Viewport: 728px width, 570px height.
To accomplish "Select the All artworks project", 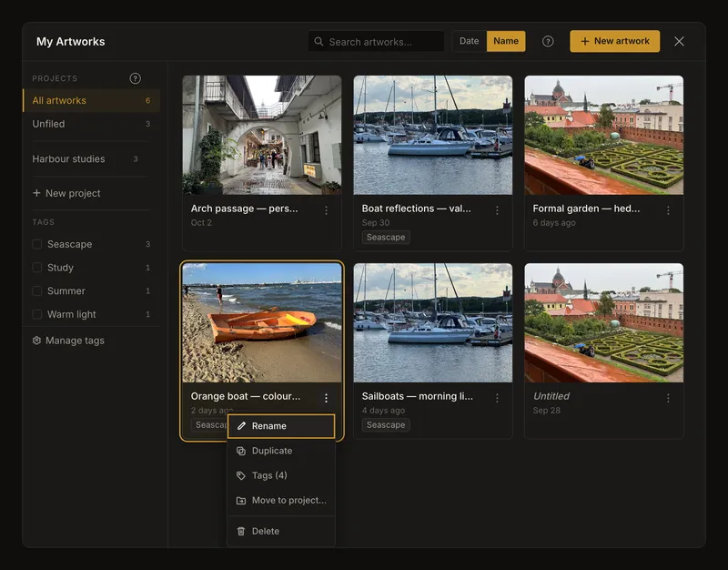I will point(92,100).
